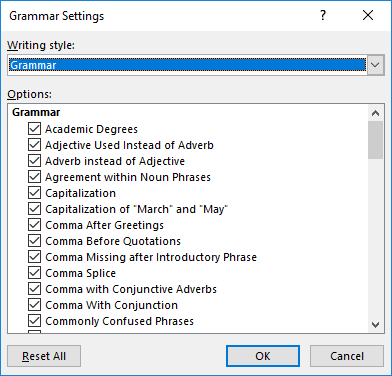Toggle Adjective Used Instead of Adverb checkbox
The width and height of the screenshot is (392, 376).
pyautogui.click(x=34, y=145)
